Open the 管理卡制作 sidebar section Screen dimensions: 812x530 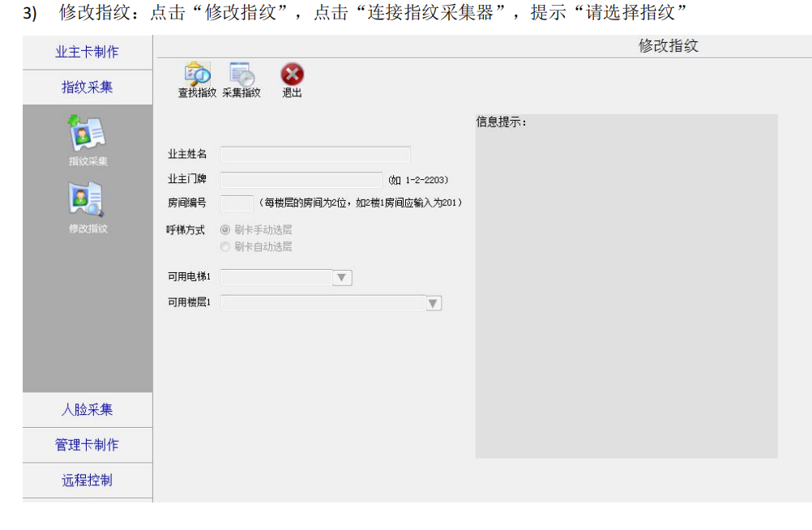[87, 445]
